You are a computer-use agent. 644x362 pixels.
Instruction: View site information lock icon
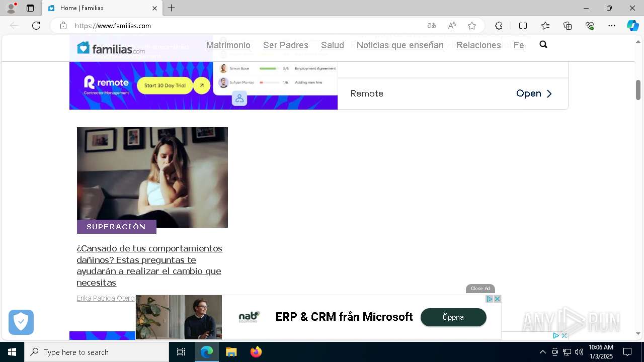tap(63, 26)
